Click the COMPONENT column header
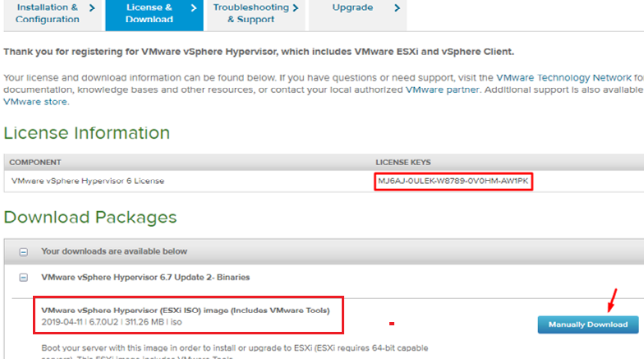 (34, 163)
